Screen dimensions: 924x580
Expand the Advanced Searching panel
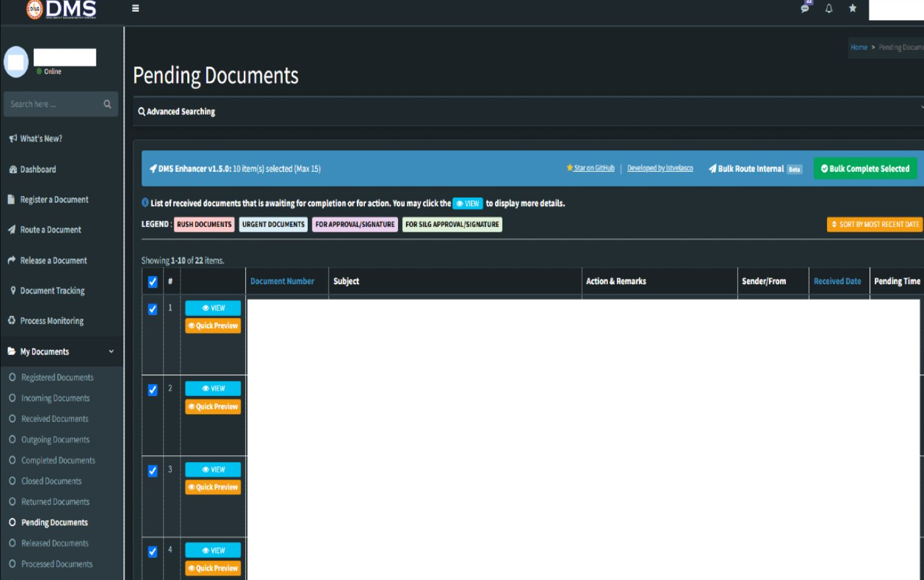pyautogui.click(x=529, y=112)
